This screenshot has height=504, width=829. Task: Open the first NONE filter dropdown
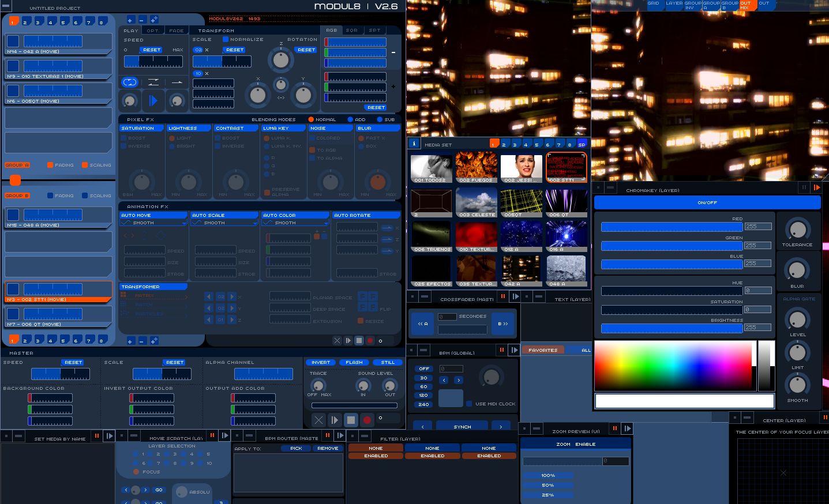(375, 447)
